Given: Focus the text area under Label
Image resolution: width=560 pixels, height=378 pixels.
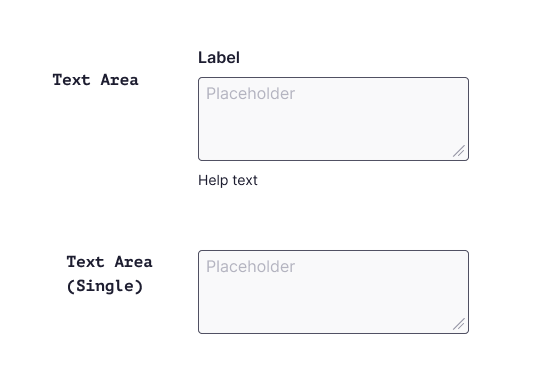Looking at the screenshot, I should [333, 119].
